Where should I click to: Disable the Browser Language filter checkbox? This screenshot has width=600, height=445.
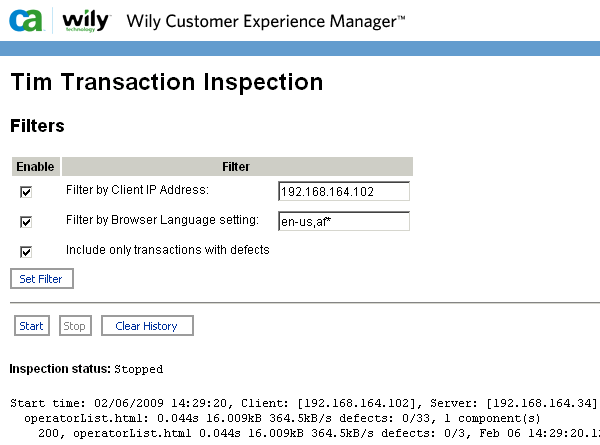pos(26,222)
